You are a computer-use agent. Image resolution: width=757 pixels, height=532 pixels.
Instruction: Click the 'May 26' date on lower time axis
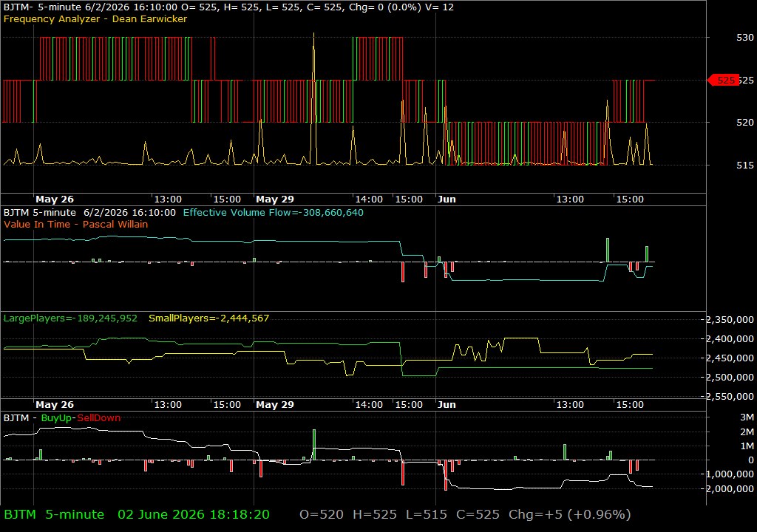click(x=55, y=405)
